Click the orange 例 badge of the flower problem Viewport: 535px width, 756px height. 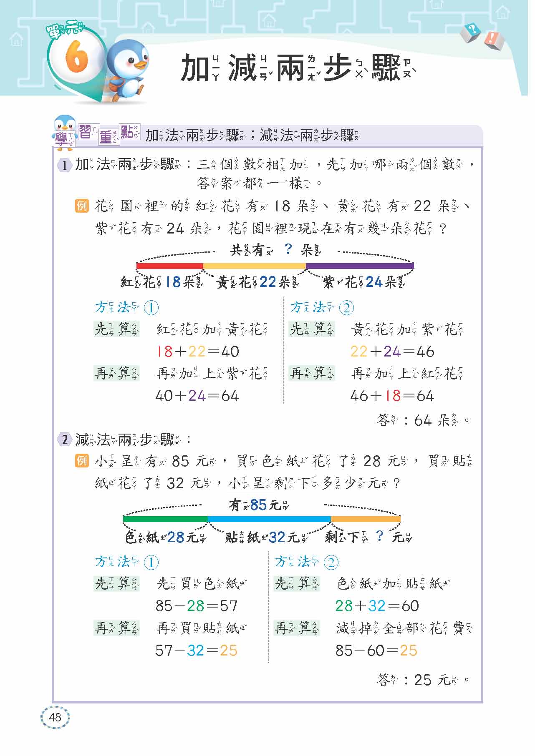pos(82,206)
